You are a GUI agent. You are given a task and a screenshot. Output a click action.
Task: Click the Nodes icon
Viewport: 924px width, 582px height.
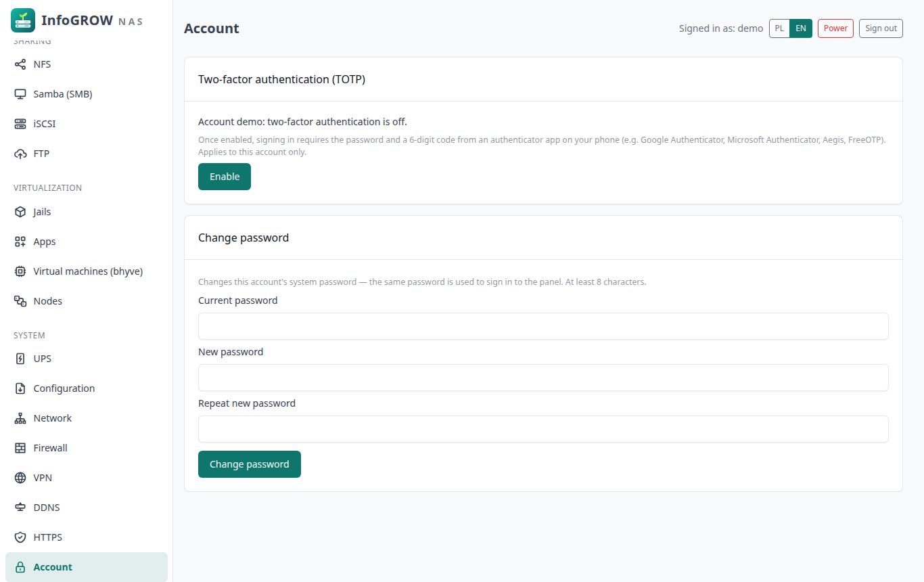pos(20,301)
